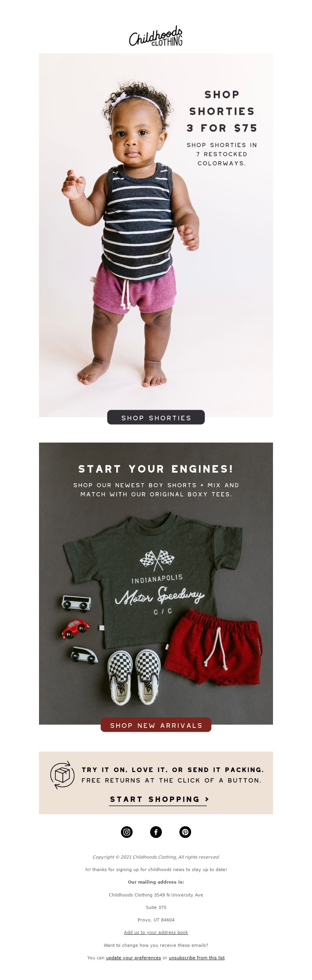Click the arrow after Start Shopping

click(x=207, y=799)
